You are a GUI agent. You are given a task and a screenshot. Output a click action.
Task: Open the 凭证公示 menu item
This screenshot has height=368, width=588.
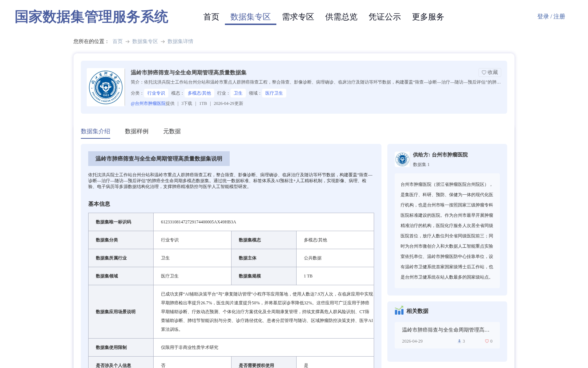coord(385,17)
